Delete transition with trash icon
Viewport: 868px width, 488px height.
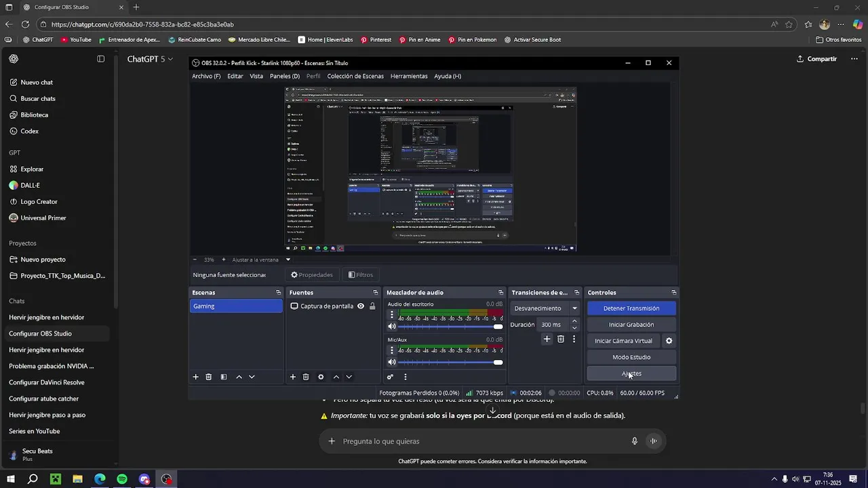[561, 339]
